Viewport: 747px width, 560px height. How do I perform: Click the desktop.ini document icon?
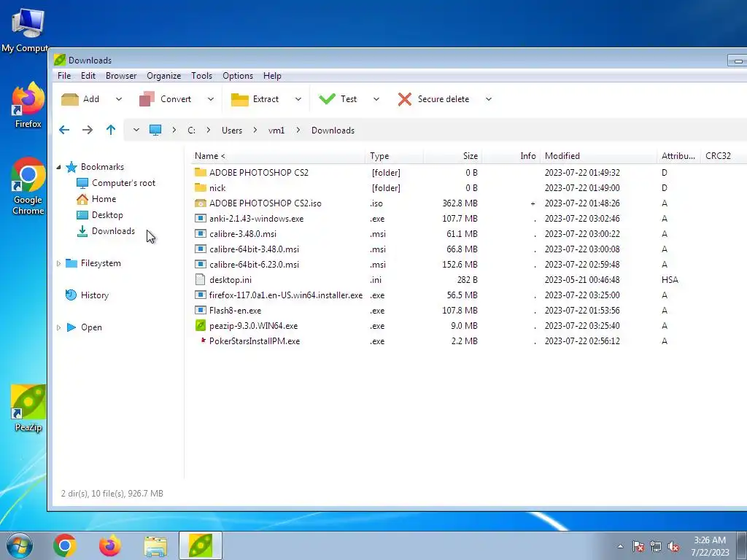click(x=201, y=280)
